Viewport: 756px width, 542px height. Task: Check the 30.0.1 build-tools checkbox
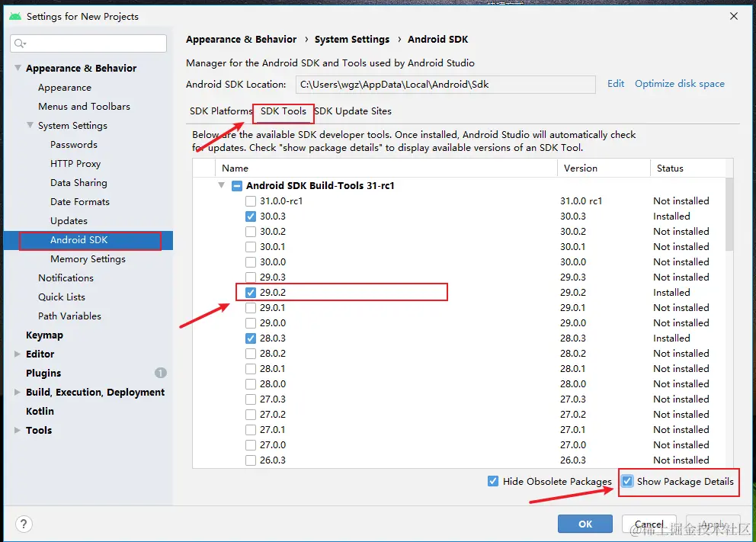(251, 247)
